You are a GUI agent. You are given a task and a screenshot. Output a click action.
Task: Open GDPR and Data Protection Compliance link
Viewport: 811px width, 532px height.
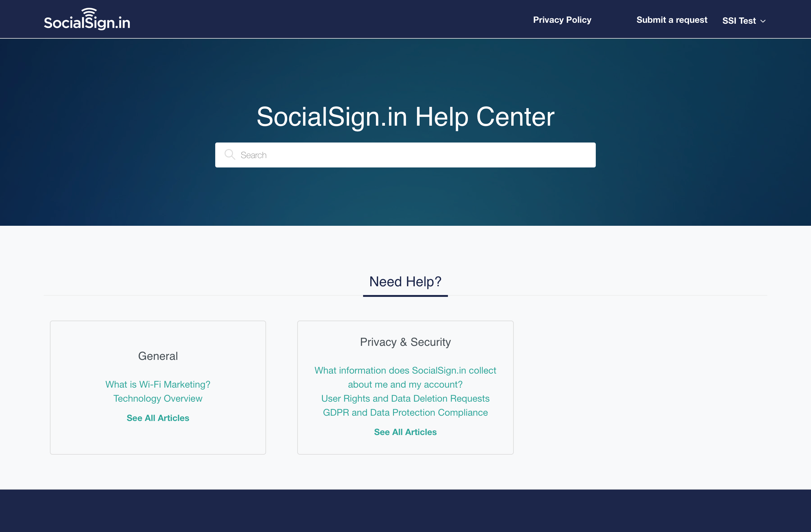(405, 412)
